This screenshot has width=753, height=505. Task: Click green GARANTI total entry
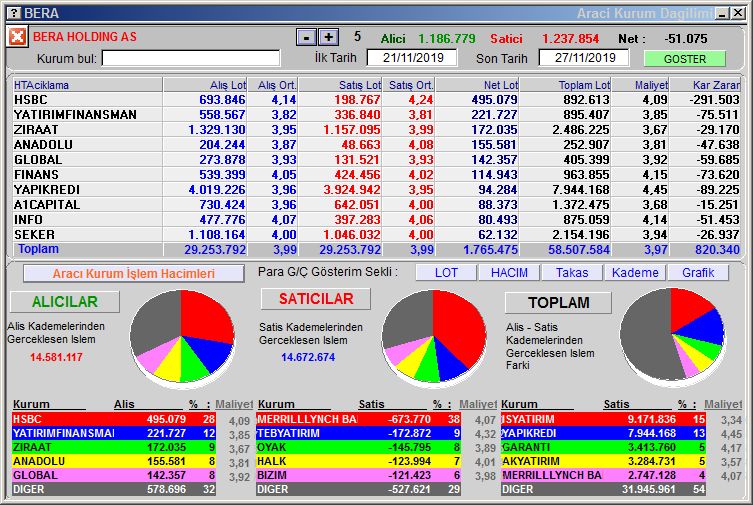(x=603, y=447)
